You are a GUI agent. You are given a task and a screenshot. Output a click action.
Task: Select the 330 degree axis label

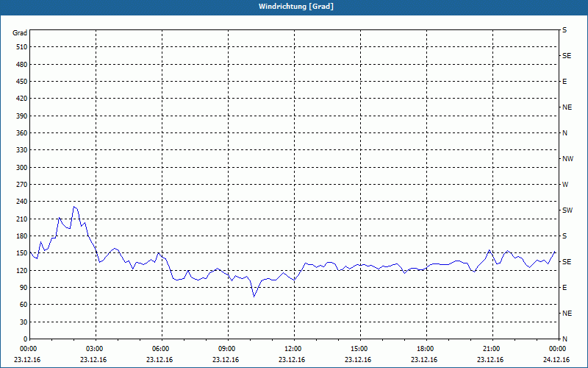[22, 150]
